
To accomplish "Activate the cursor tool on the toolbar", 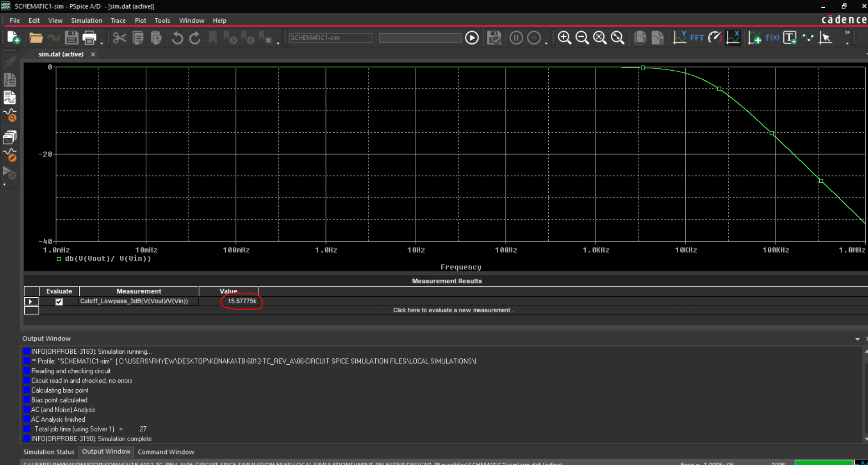I will [826, 37].
